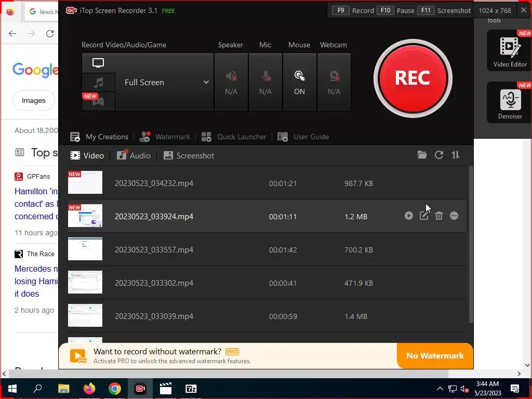Open the Quick Launcher menu
The width and height of the screenshot is (532, 399).
[234, 137]
